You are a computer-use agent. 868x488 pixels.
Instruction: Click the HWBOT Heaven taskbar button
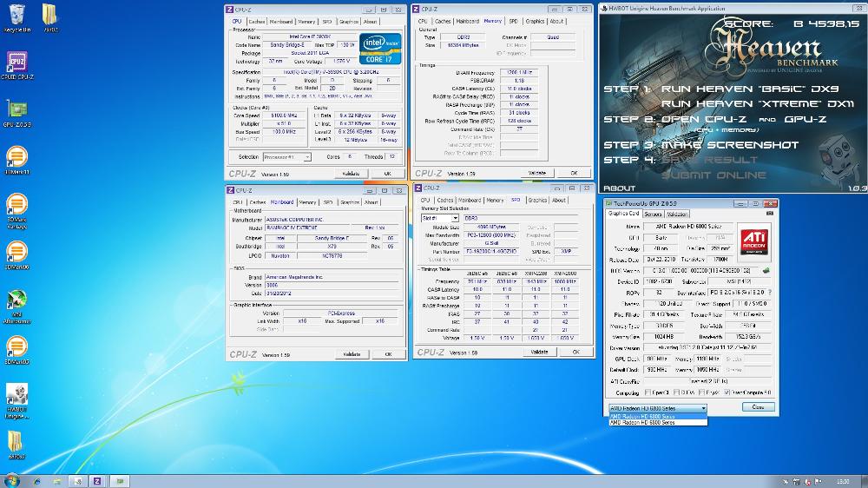click(x=77, y=481)
